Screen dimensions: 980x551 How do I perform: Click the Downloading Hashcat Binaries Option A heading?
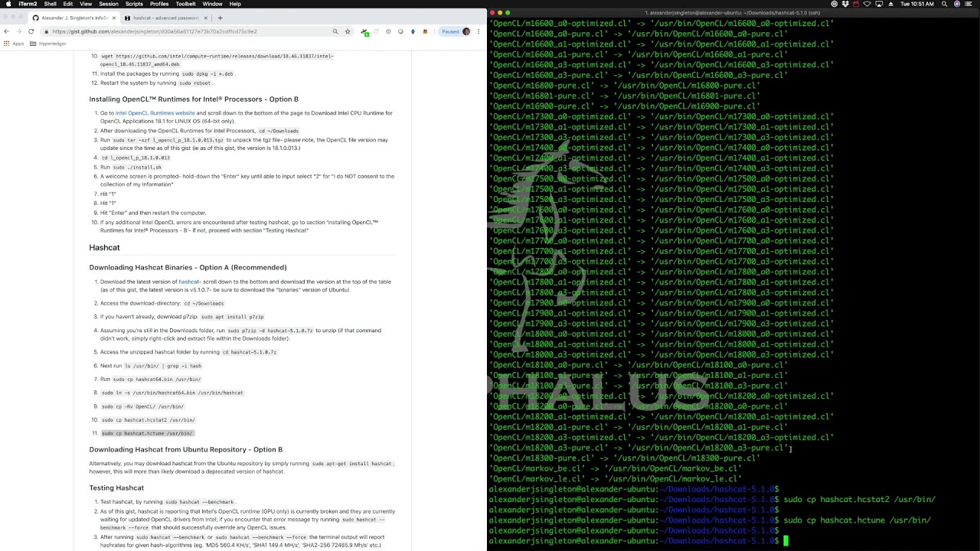[188, 267]
